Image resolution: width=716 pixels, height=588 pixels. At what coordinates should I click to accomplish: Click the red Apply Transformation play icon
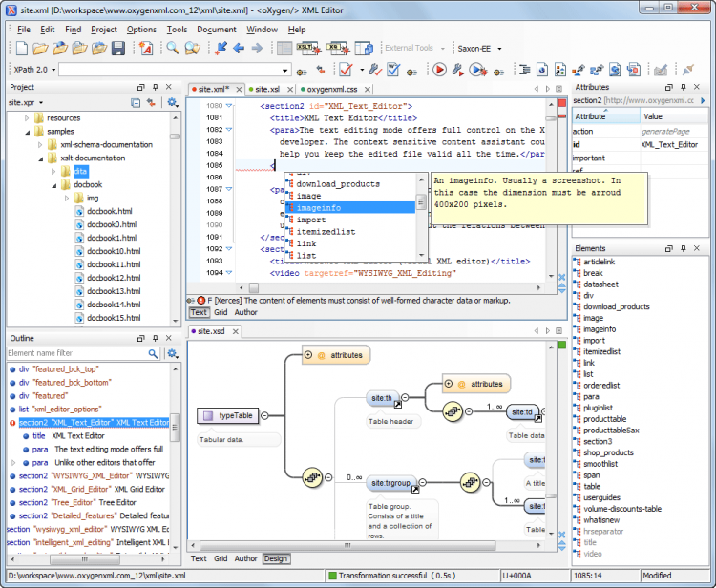click(x=439, y=70)
